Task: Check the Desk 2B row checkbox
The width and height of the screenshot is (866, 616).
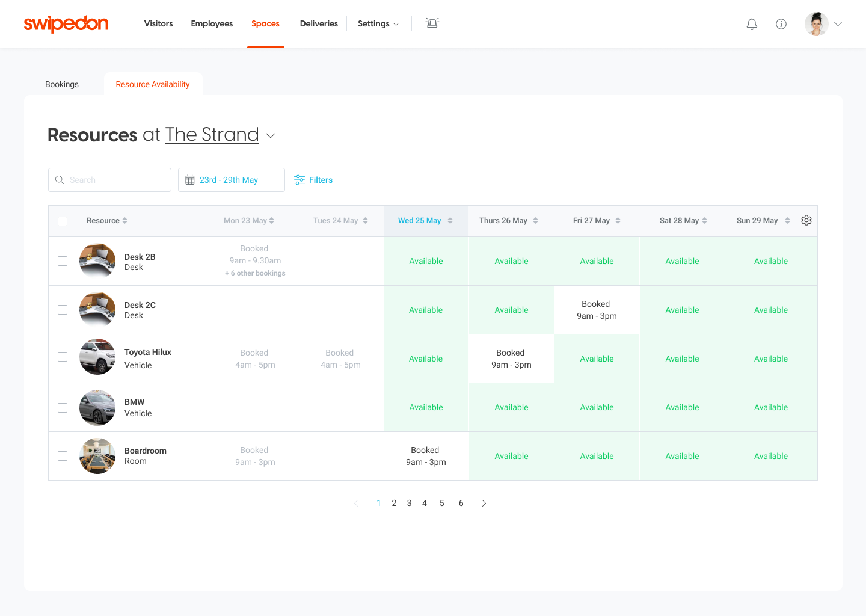Action: click(63, 260)
